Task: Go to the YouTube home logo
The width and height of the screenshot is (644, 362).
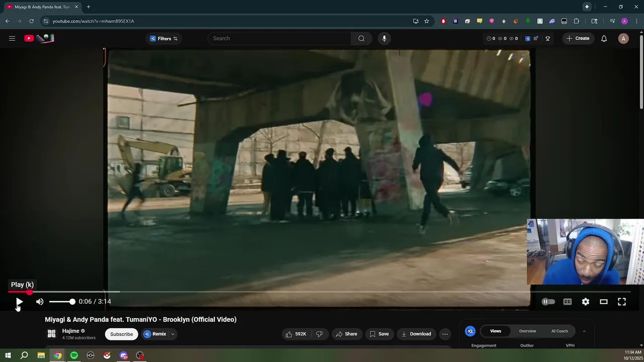Action: (39, 38)
